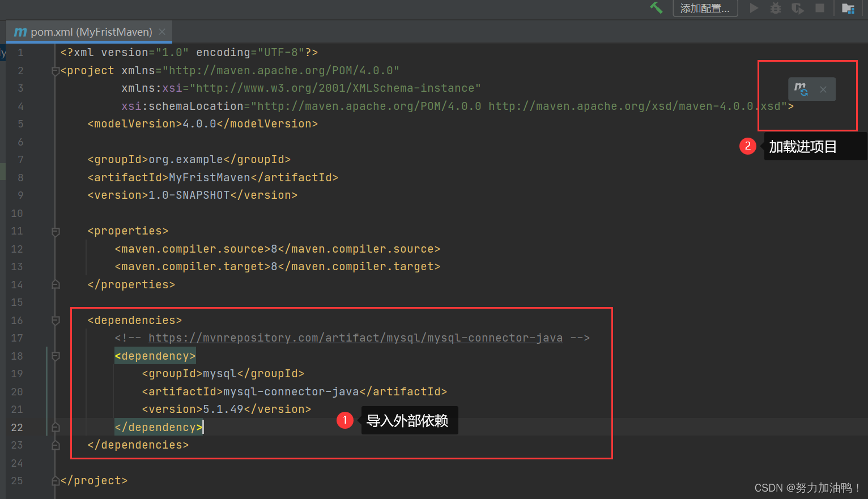Collapse the dependencies fold marker on line 16
Viewport: 868px width, 499px height.
56,321
